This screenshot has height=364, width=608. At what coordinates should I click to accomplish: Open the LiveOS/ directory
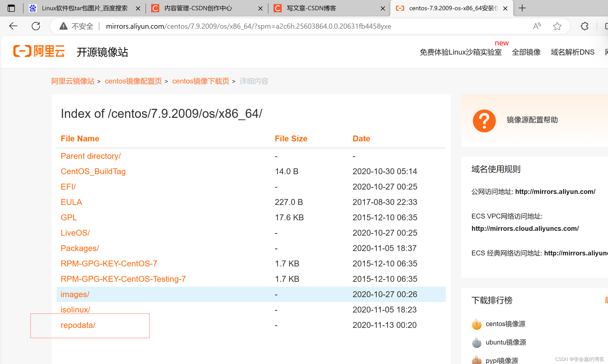click(75, 233)
